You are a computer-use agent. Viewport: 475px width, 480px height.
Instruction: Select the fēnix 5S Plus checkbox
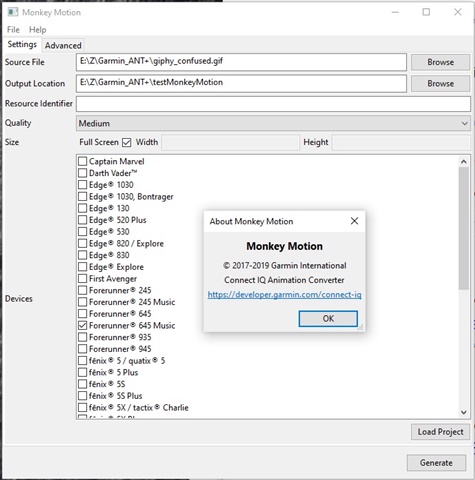tap(82, 396)
